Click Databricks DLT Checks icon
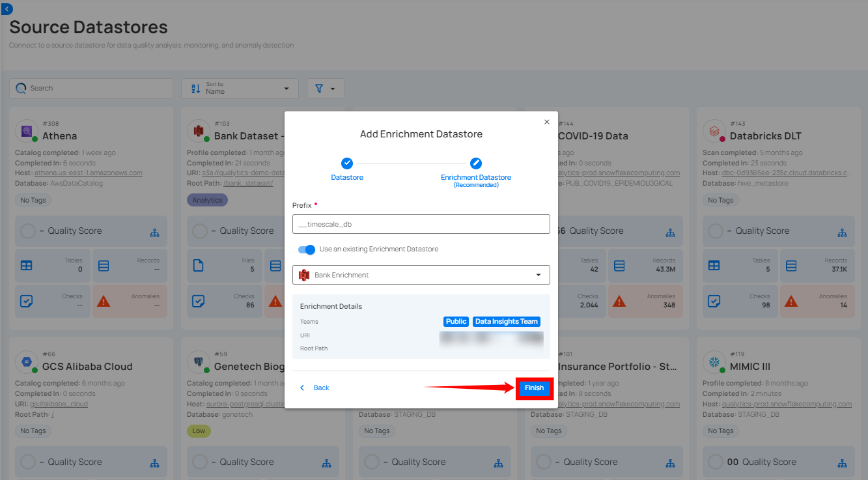The image size is (868, 480). click(714, 302)
